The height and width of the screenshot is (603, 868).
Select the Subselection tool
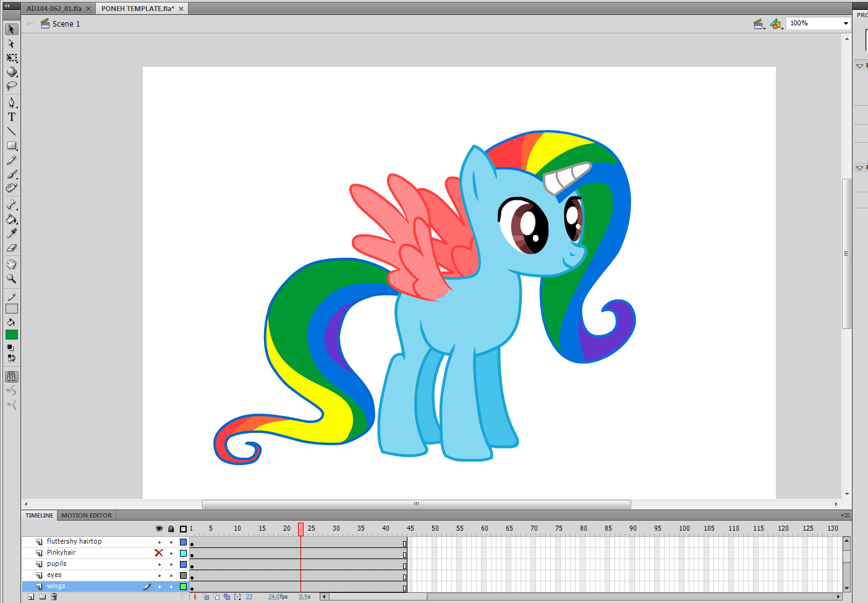coord(11,44)
